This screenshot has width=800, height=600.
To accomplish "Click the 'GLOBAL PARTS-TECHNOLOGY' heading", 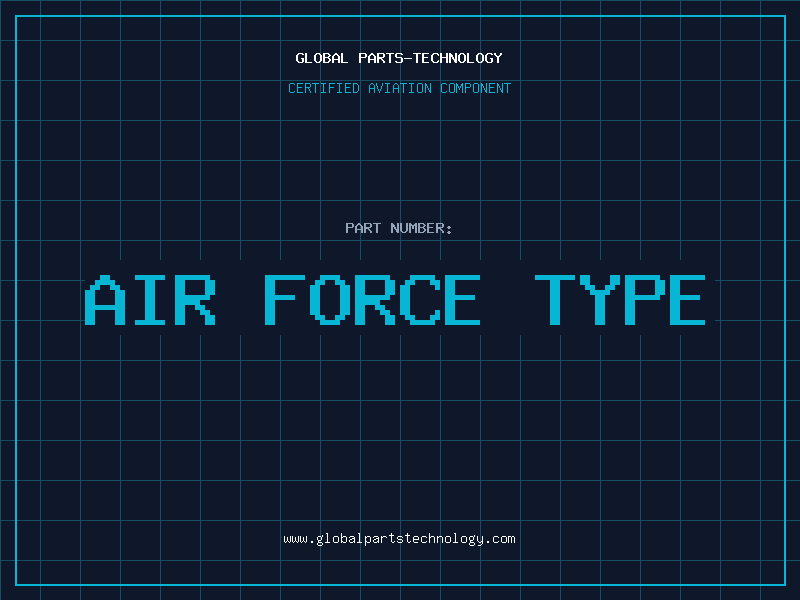I will pos(399,58).
